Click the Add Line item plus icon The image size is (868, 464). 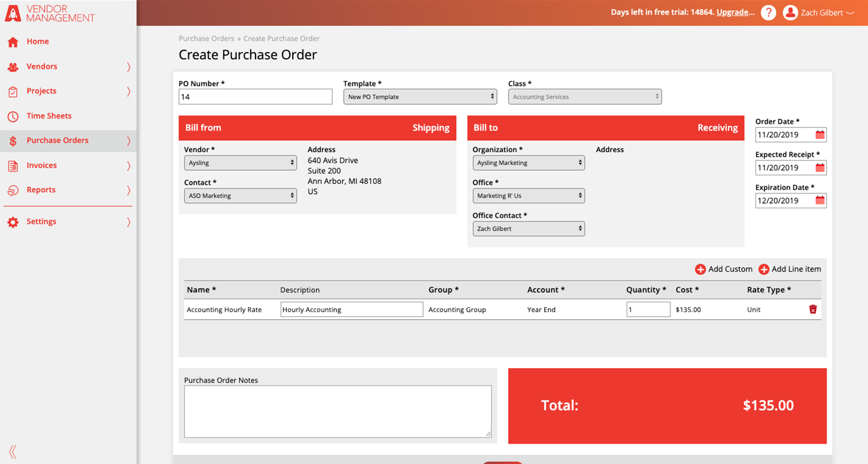764,269
